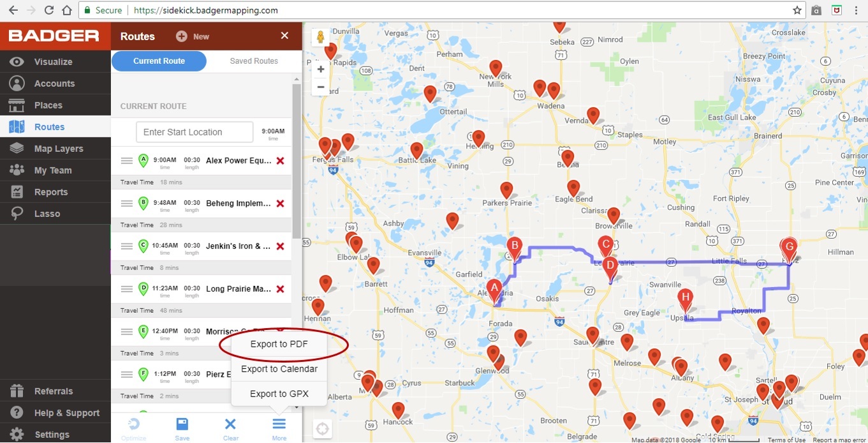Grab the reorder handle for Beheng Implem... stop
Image resolution: width=868 pixels, height=443 pixels.
[x=127, y=203]
